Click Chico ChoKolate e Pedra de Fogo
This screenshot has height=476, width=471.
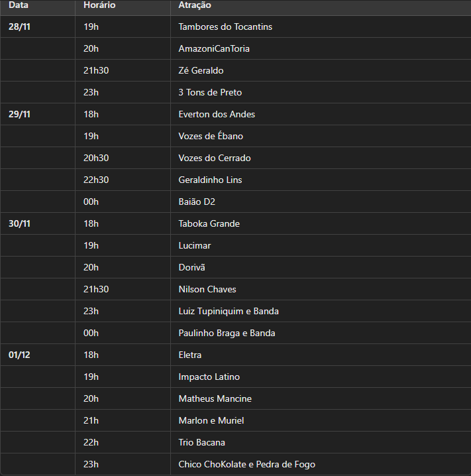pyautogui.click(x=247, y=464)
